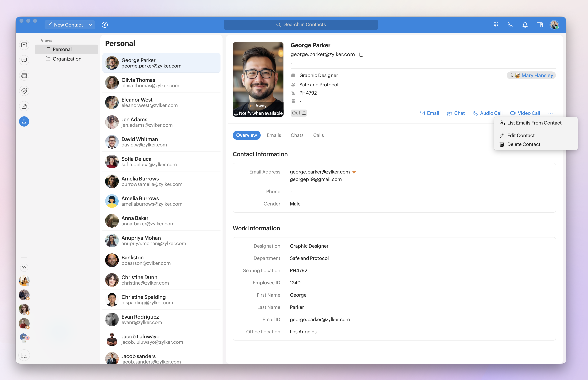Open the apps grid icon
Image resolution: width=588 pixels, height=380 pixels.
[x=496, y=25]
